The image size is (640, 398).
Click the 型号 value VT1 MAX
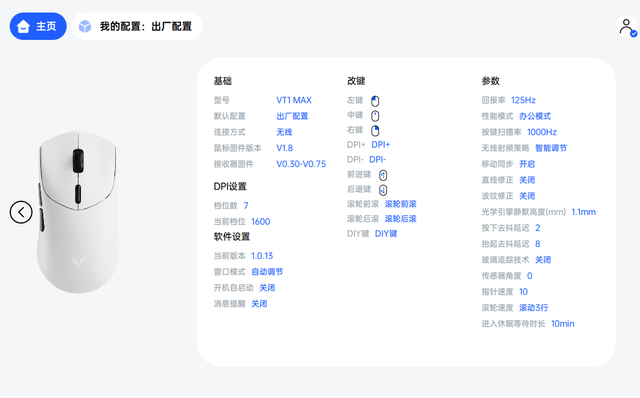coord(294,100)
